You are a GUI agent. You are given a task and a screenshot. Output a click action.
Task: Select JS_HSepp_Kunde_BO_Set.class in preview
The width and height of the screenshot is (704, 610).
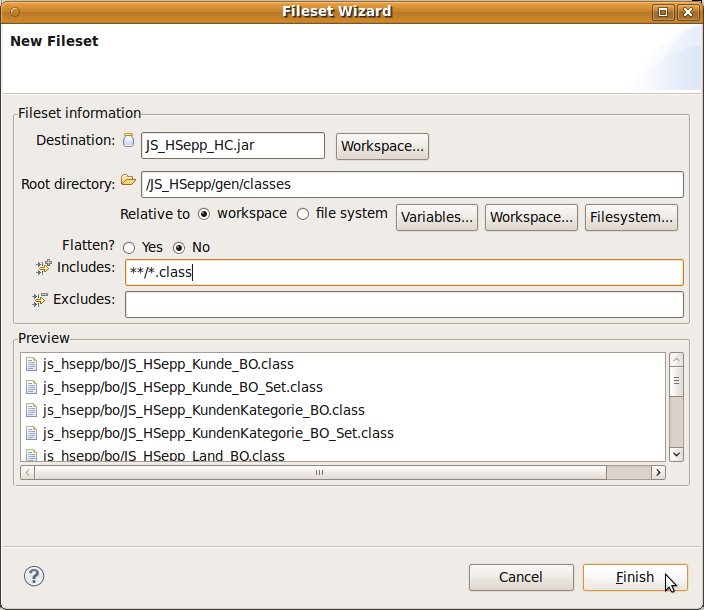(x=182, y=387)
